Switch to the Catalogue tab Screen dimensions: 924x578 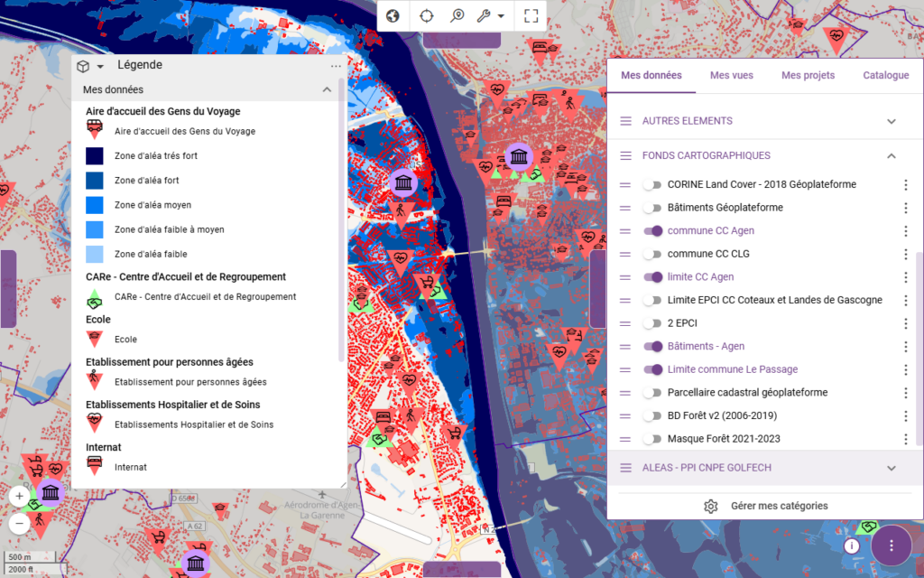[886, 76]
